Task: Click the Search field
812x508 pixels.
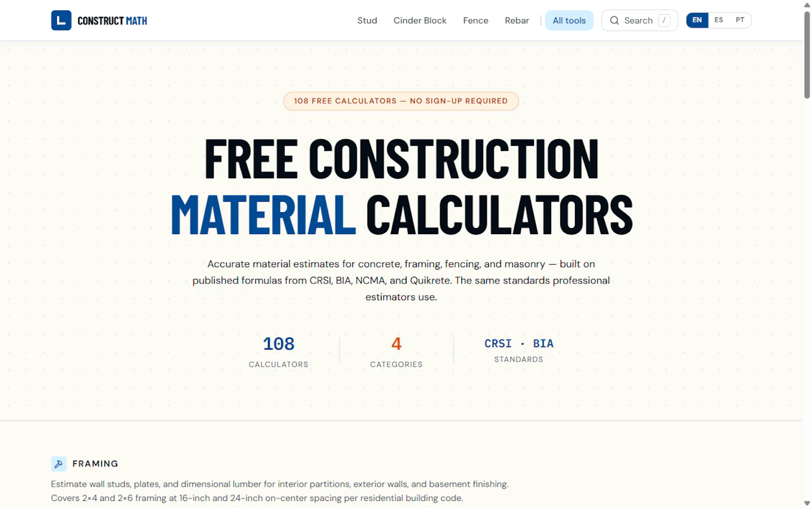Action: pyautogui.click(x=639, y=20)
